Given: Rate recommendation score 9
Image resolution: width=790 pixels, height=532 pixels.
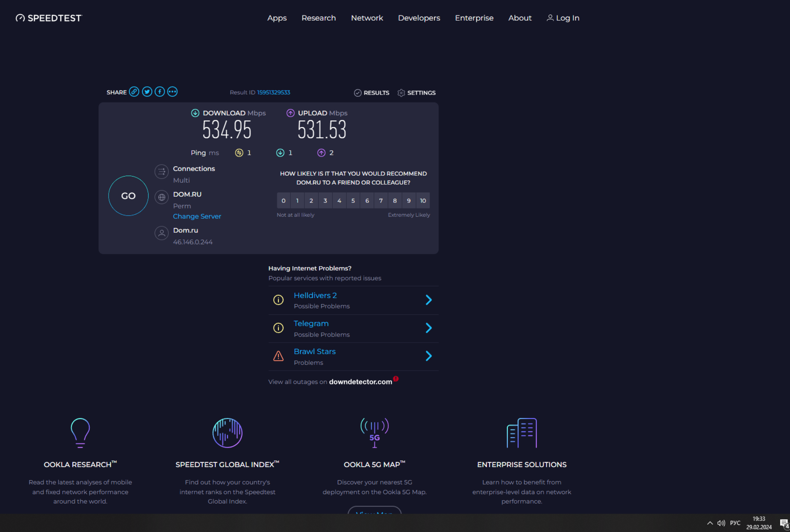Looking at the screenshot, I should click(x=409, y=201).
